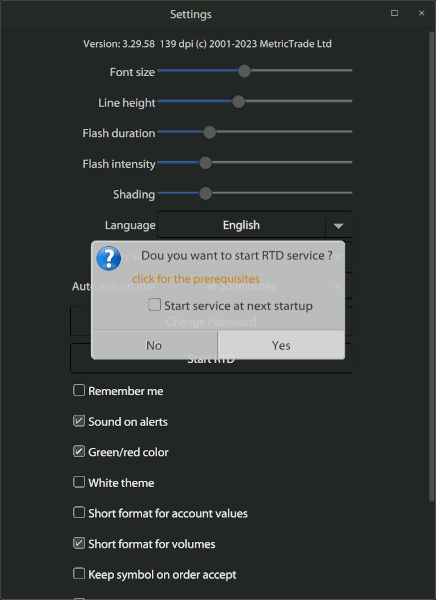Confirm with Yes to start RTD service
This screenshot has width=436, height=600.
click(x=281, y=345)
